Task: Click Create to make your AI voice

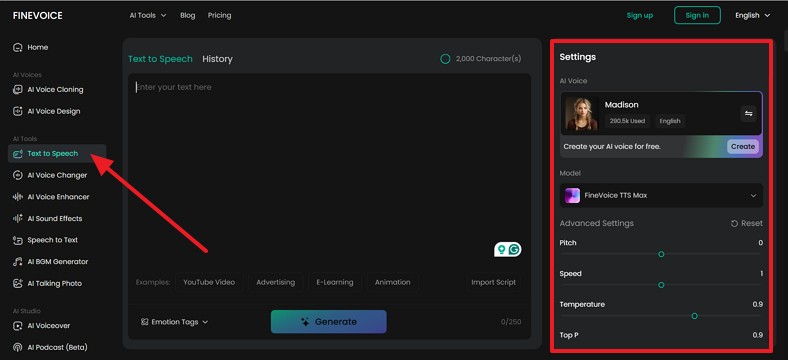Action: (x=743, y=146)
